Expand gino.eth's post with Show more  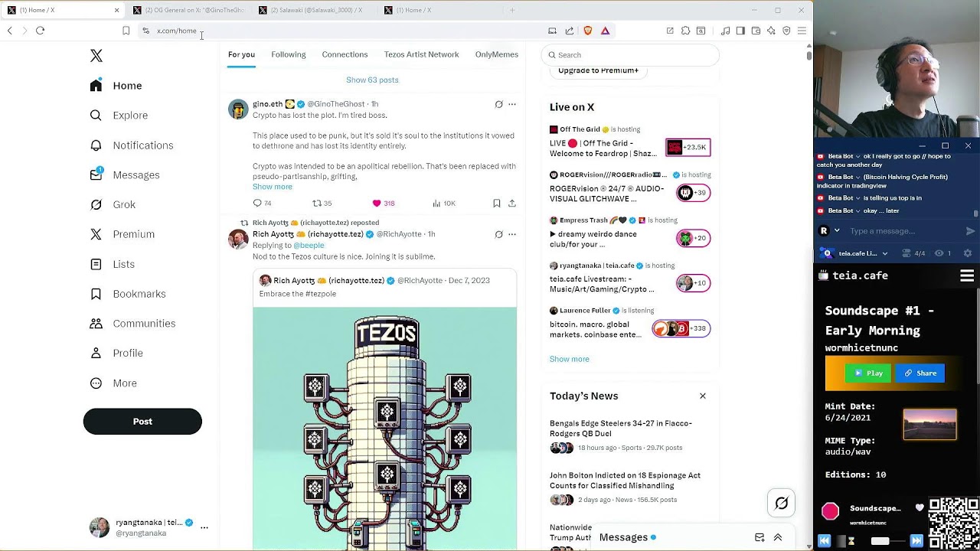pos(273,187)
